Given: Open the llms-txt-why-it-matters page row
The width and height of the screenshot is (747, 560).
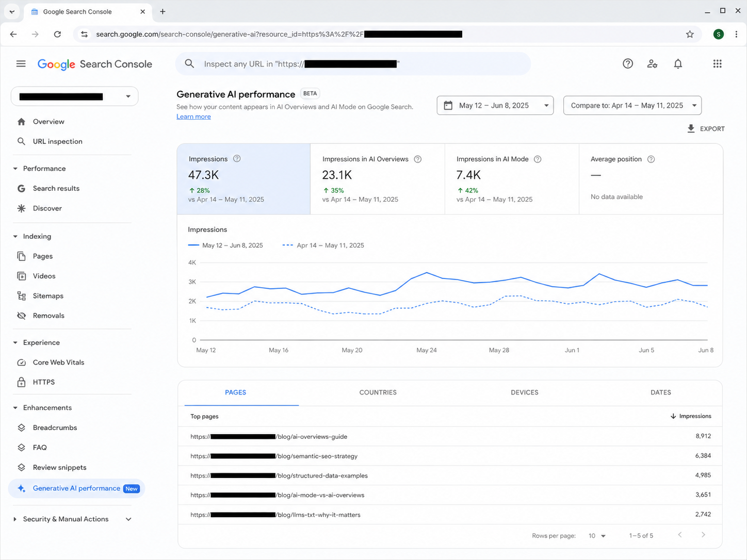Looking at the screenshot, I should coord(450,515).
